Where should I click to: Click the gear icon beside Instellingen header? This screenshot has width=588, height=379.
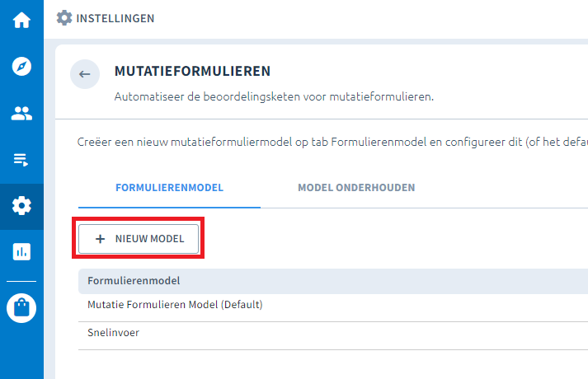coord(64,17)
